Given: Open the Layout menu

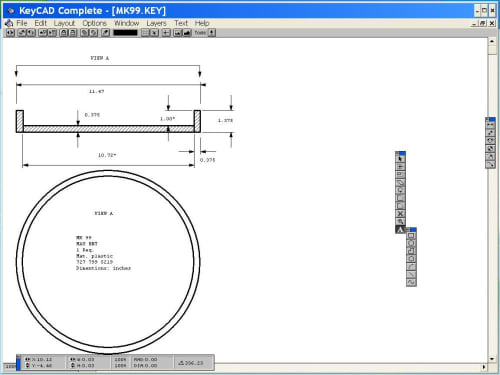Looking at the screenshot, I should (x=64, y=23).
